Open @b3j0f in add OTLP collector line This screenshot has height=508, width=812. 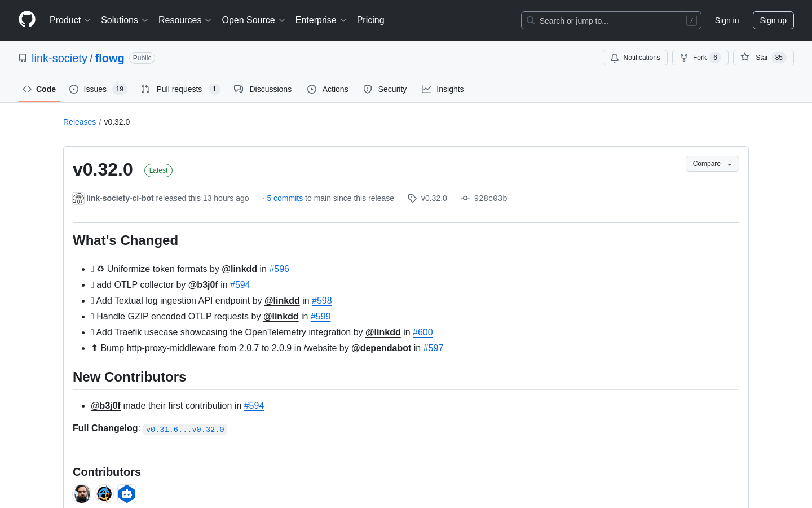click(x=203, y=284)
